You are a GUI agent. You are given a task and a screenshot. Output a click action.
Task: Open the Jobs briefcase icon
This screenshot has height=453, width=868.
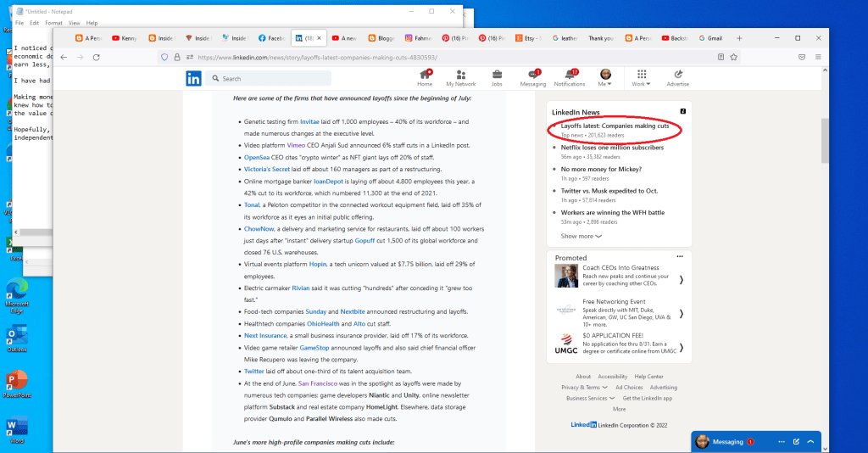497,77
